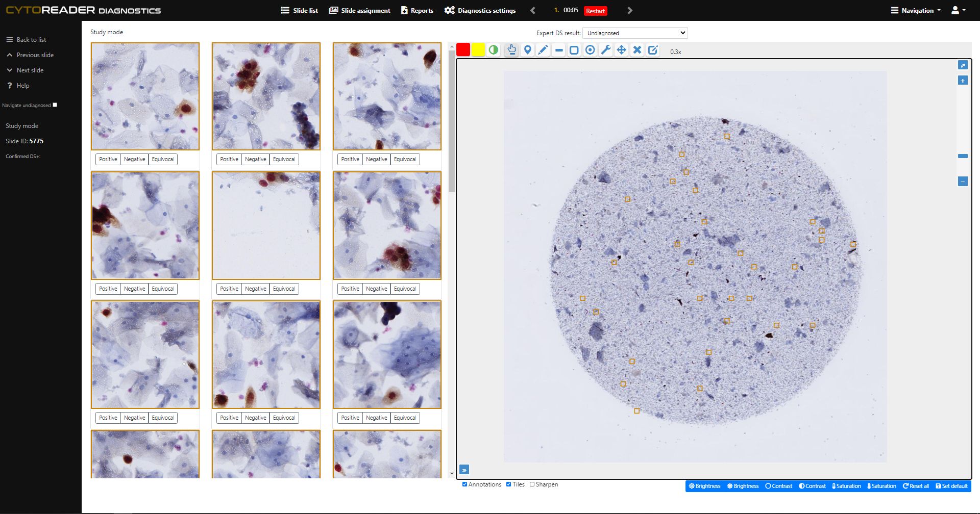Mark third-row right tile as Equivocal
Viewport: 980px width, 514px height.
(405, 418)
